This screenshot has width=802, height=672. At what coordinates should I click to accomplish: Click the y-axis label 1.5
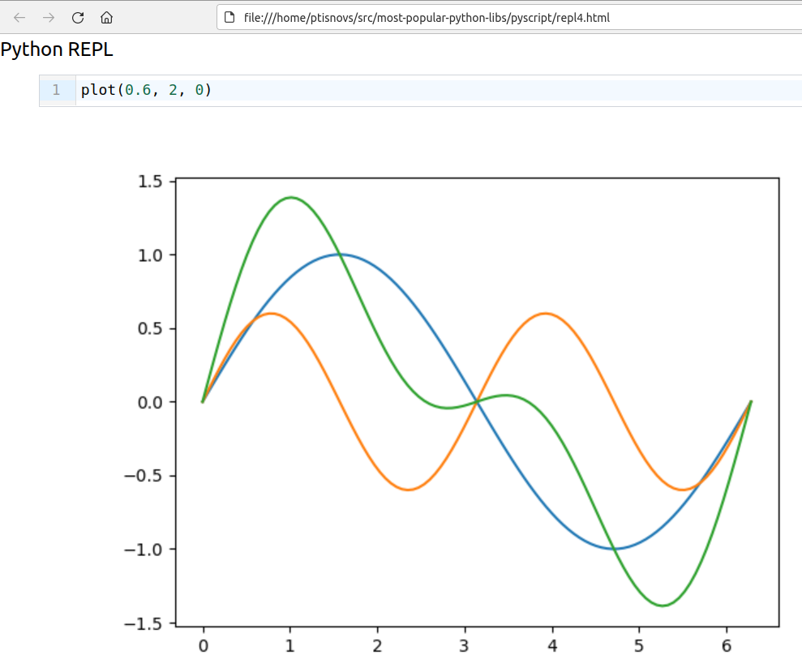pyautogui.click(x=150, y=182)
